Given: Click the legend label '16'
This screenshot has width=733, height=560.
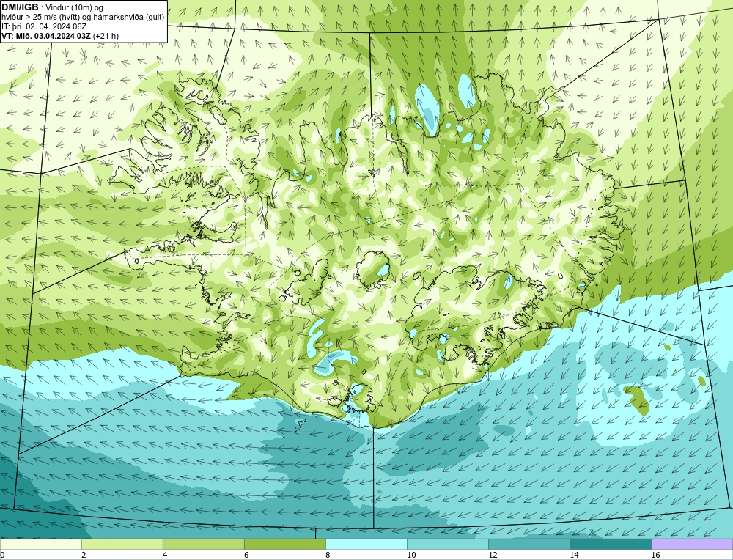Looking at the screenshot, I should [655, 555].
